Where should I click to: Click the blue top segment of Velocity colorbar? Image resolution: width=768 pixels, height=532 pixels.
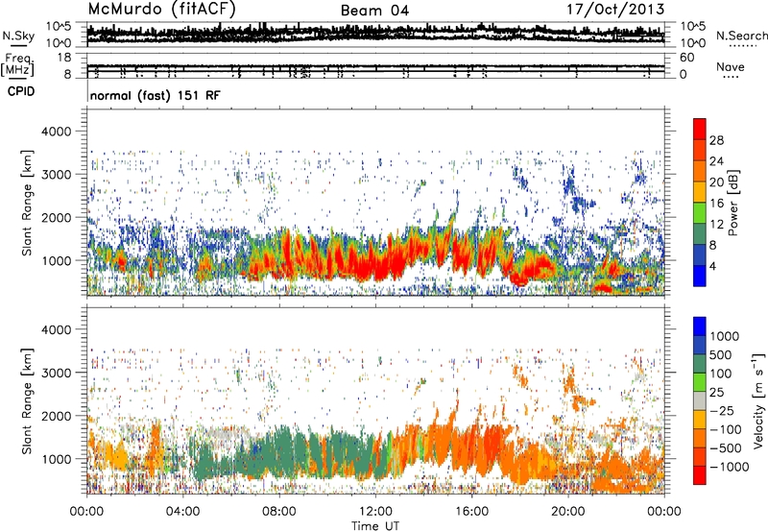[700, 326]
